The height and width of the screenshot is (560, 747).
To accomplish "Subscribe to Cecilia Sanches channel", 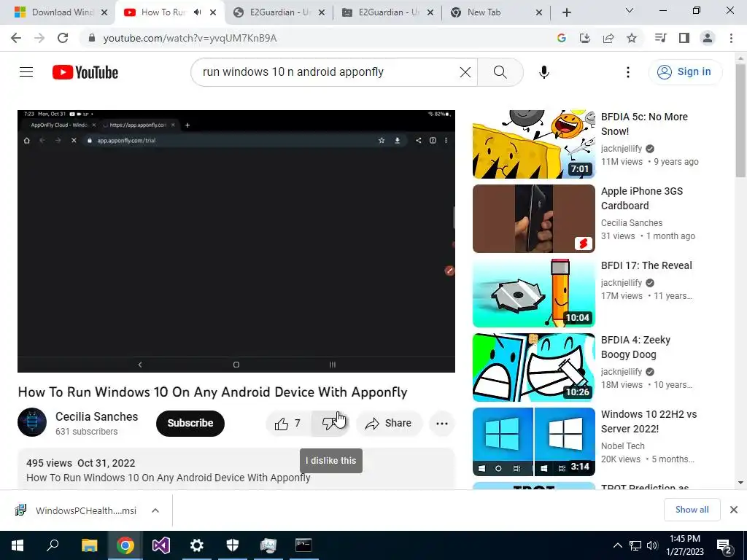I will pyautogui.click(x=190, y=424).
